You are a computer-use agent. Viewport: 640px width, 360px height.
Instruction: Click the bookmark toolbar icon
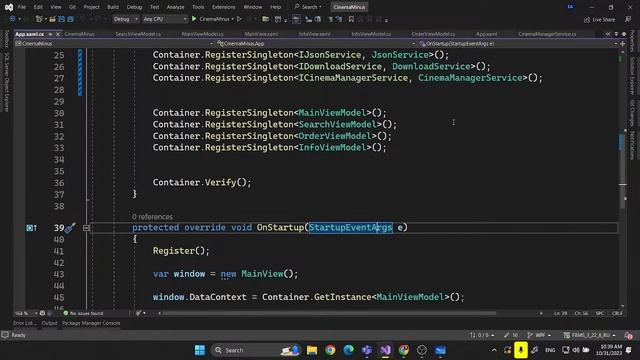coord(351,19)
